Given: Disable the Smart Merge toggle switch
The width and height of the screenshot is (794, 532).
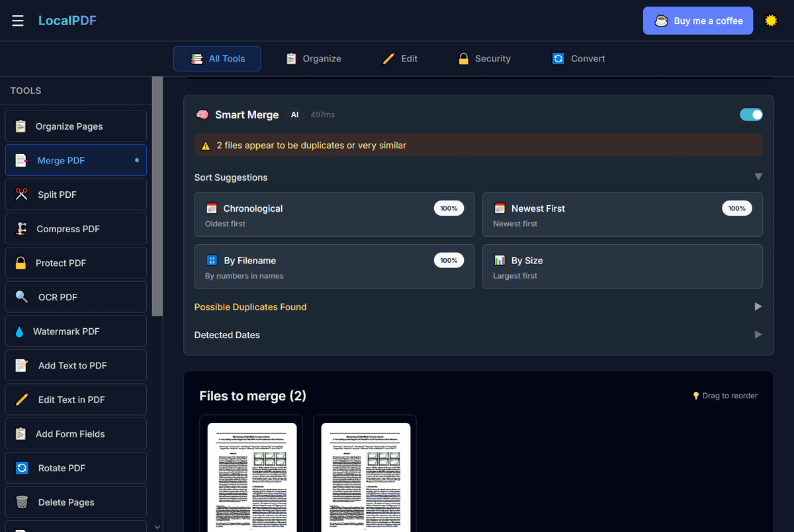Looking at the screenshot, I should [751, 114].
